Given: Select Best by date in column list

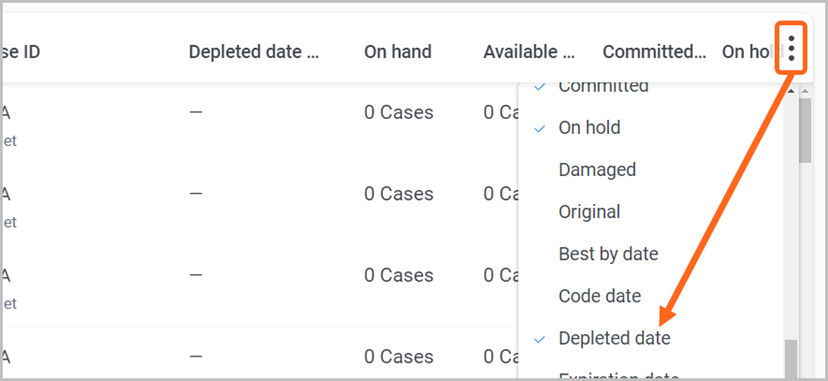Looking at the screenshot, I should (608, 254).
